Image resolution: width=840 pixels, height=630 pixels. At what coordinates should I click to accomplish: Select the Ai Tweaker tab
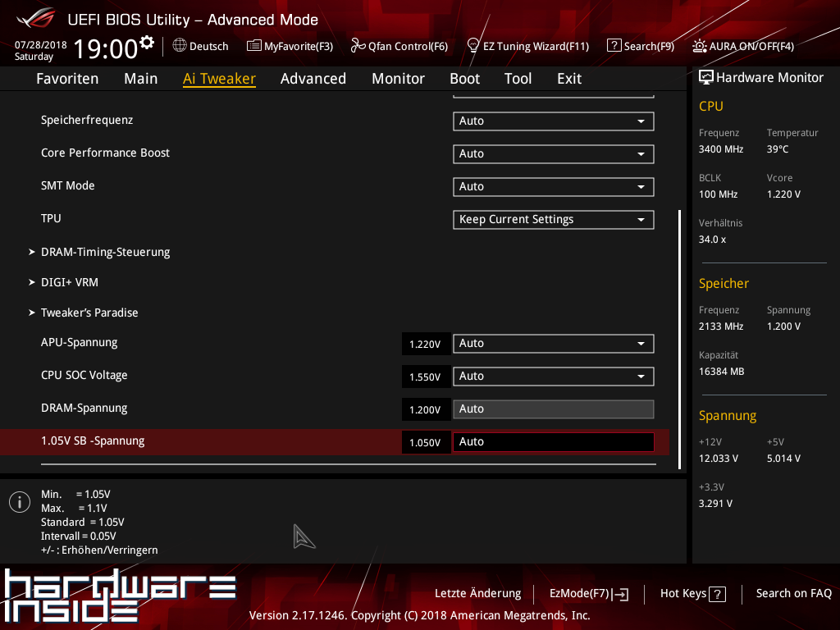click(219, 79)
